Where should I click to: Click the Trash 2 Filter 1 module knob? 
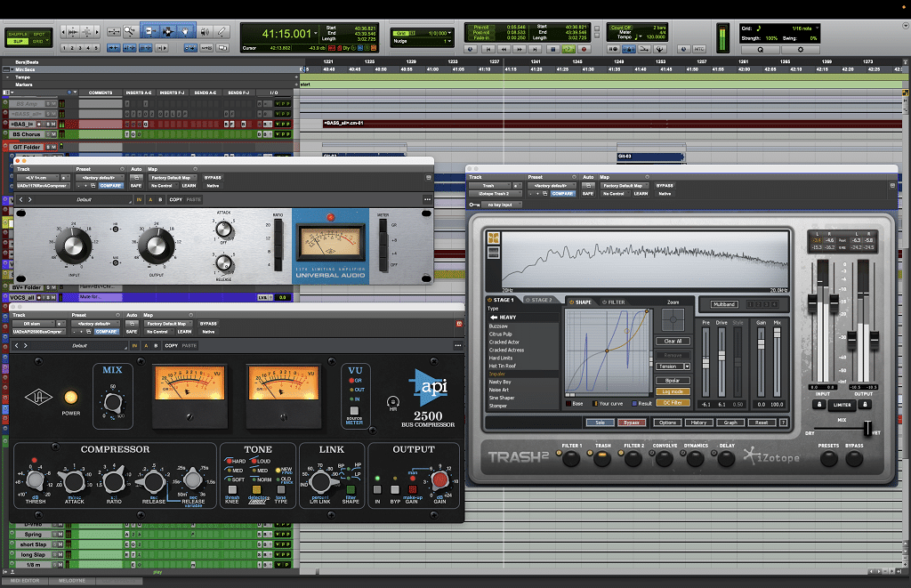[x=572, y=459]
